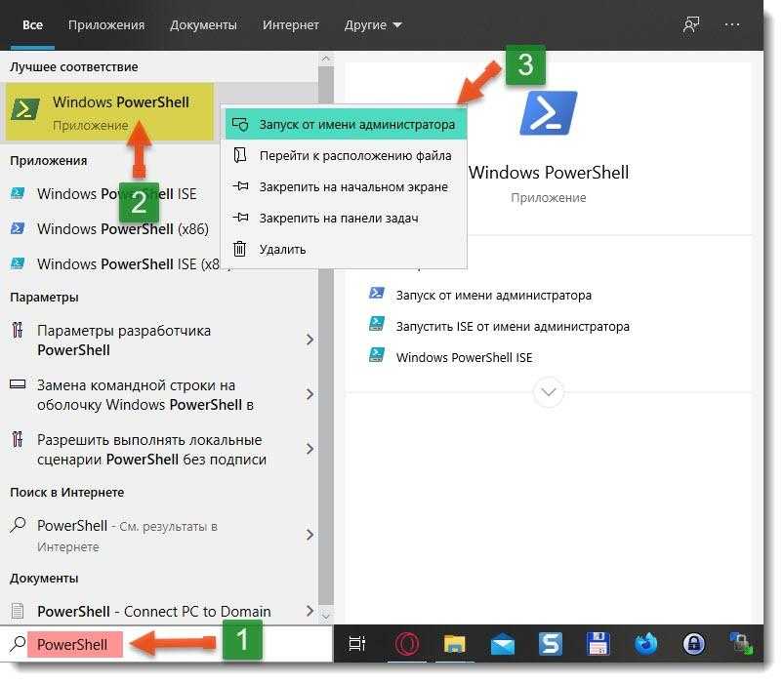Click Запустить ISE от имени администратора
Screen dimensions: 784x683
512,326
